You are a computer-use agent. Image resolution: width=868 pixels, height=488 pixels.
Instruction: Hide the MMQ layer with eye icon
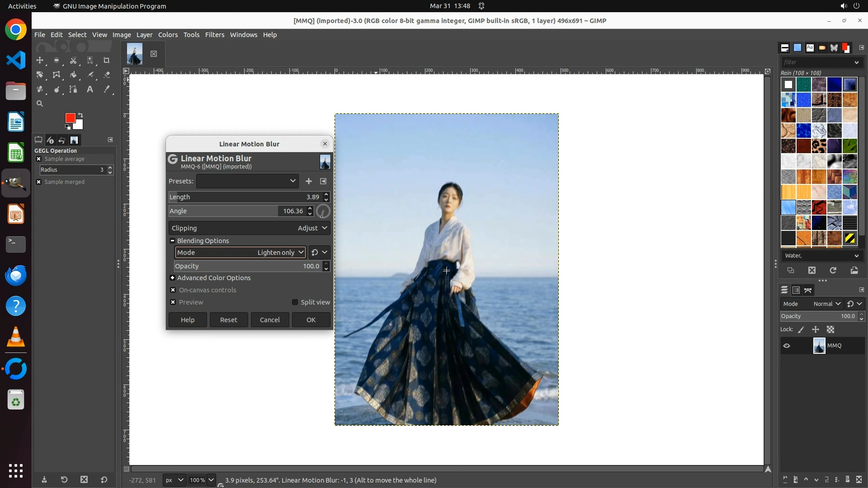coord(787,346)
